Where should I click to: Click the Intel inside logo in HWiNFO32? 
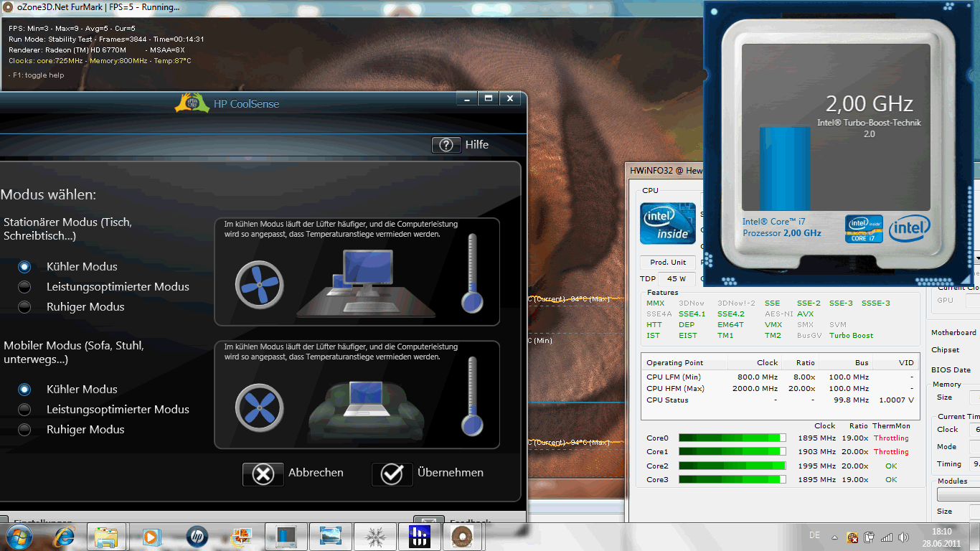coord(668,224)
